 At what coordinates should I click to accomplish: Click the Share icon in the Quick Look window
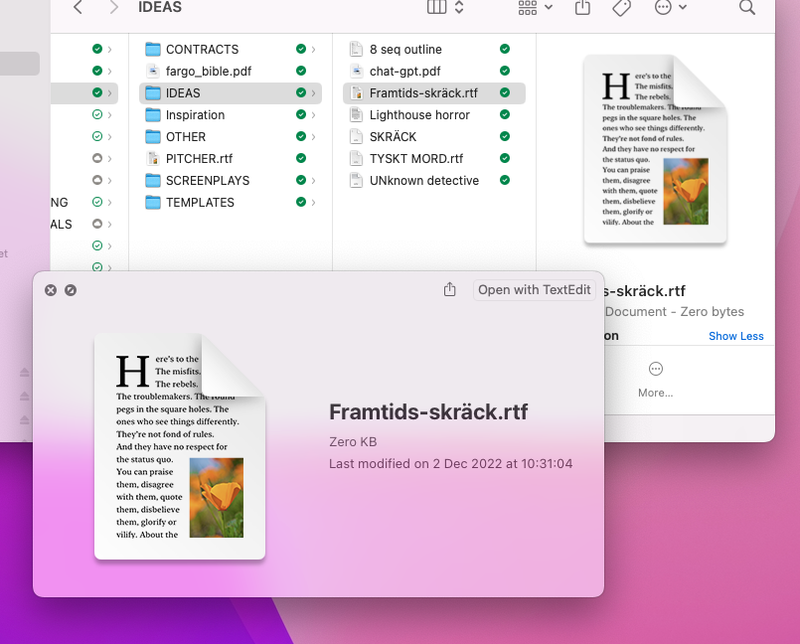tap(449, 289)
